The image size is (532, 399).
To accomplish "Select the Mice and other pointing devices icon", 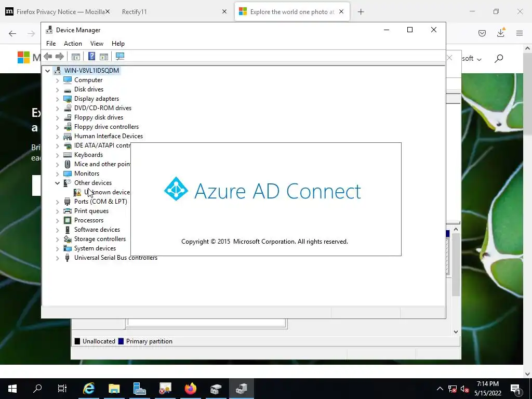I will (68, 164).
